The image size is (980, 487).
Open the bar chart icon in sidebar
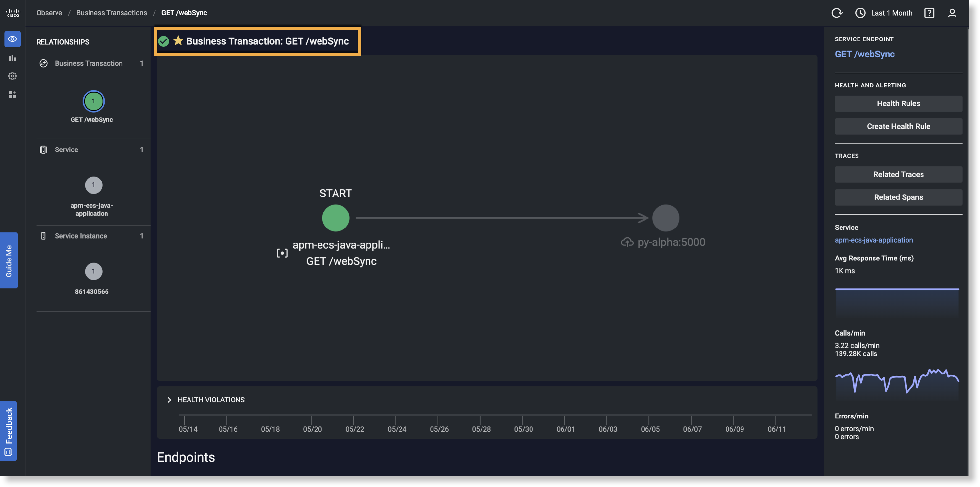click(x=12, y=58)
